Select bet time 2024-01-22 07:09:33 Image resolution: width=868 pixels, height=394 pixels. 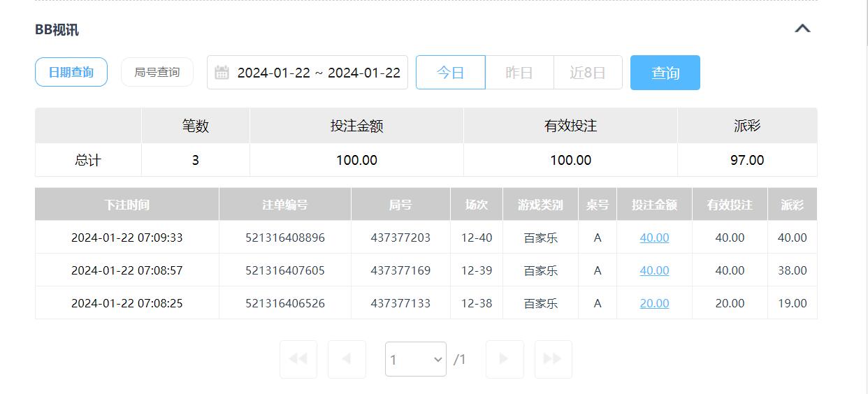(127, 238)
